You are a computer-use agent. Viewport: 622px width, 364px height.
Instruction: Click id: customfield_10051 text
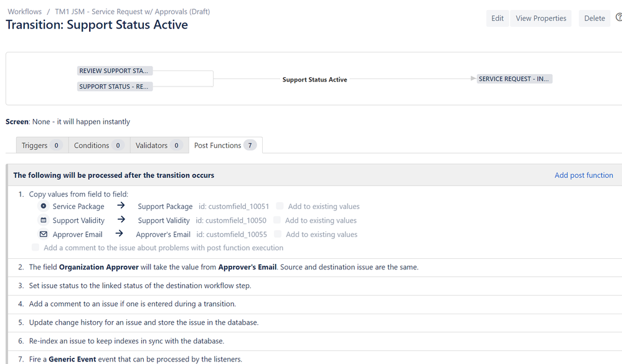point(233,206)
